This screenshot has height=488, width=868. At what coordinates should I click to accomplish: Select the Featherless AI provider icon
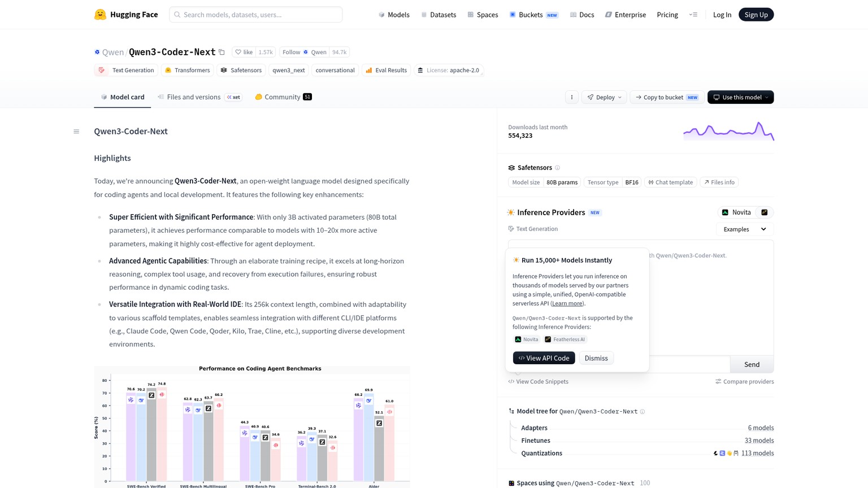coord(764,212)
